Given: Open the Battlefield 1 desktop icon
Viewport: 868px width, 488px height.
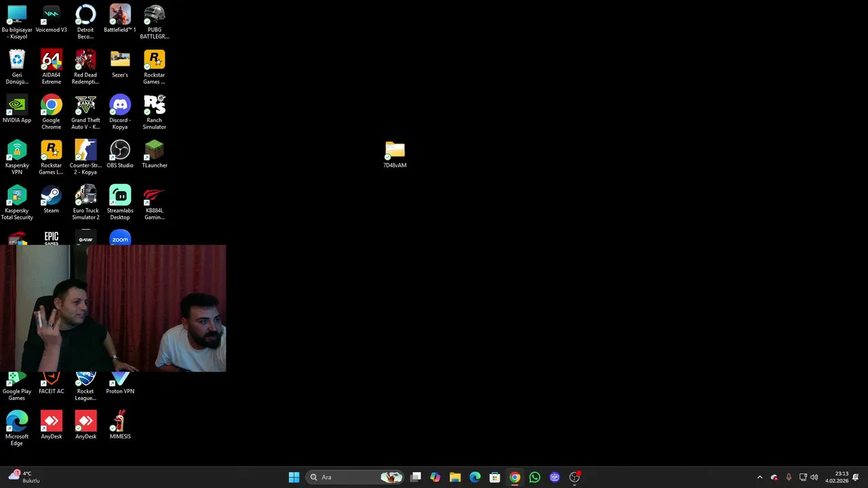Looking at the screenshot, I should [x=120, y=19].
